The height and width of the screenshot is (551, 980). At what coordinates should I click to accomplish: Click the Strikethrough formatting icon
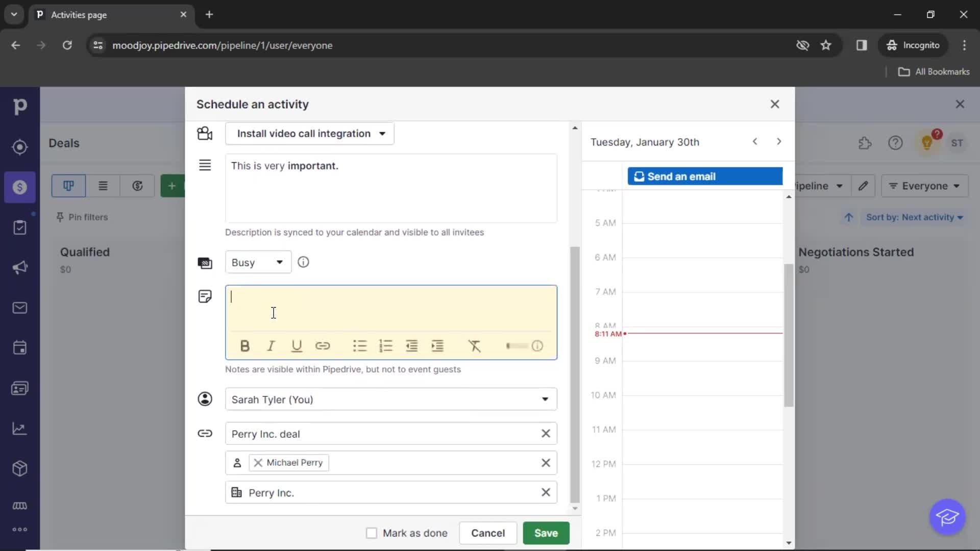pos(475,346)
